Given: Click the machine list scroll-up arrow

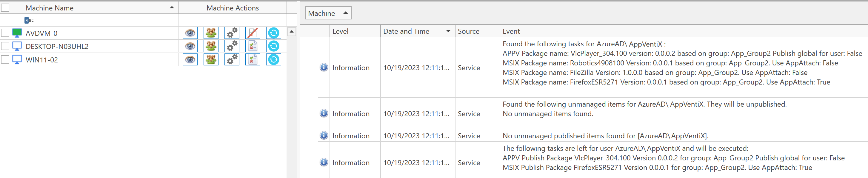Looking at the screenshot, I should (291, 32).
